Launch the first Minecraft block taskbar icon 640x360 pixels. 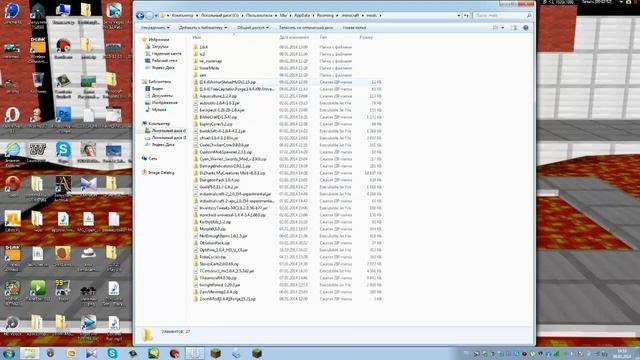pyautogui.click(x=216, y=353)
